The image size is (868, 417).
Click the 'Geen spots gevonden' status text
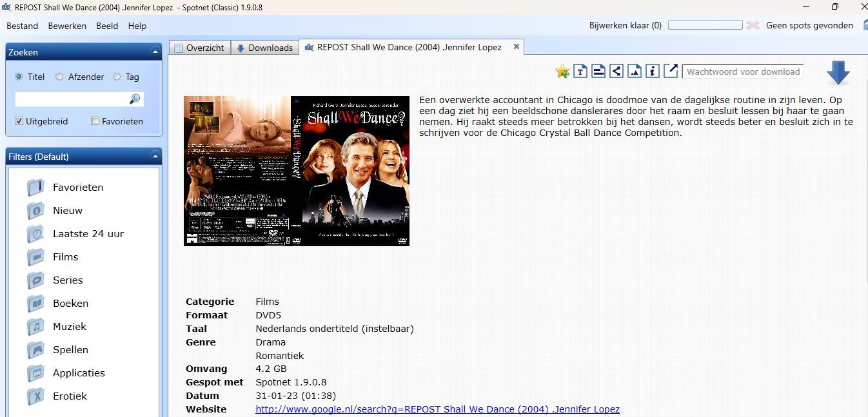coord(809,26)
